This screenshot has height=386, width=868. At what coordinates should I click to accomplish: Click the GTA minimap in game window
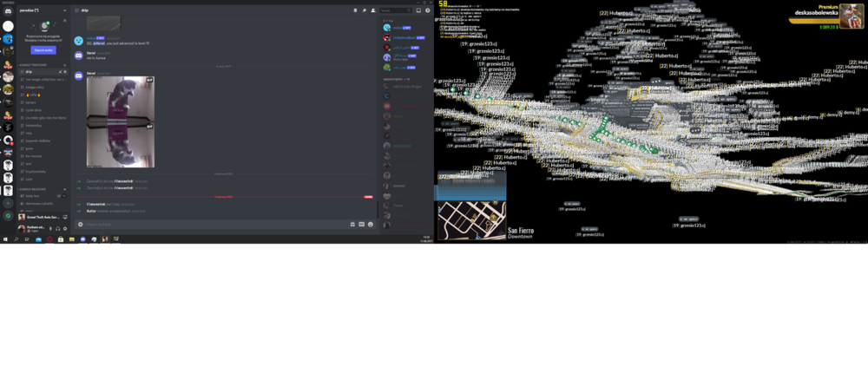point(471,220)
